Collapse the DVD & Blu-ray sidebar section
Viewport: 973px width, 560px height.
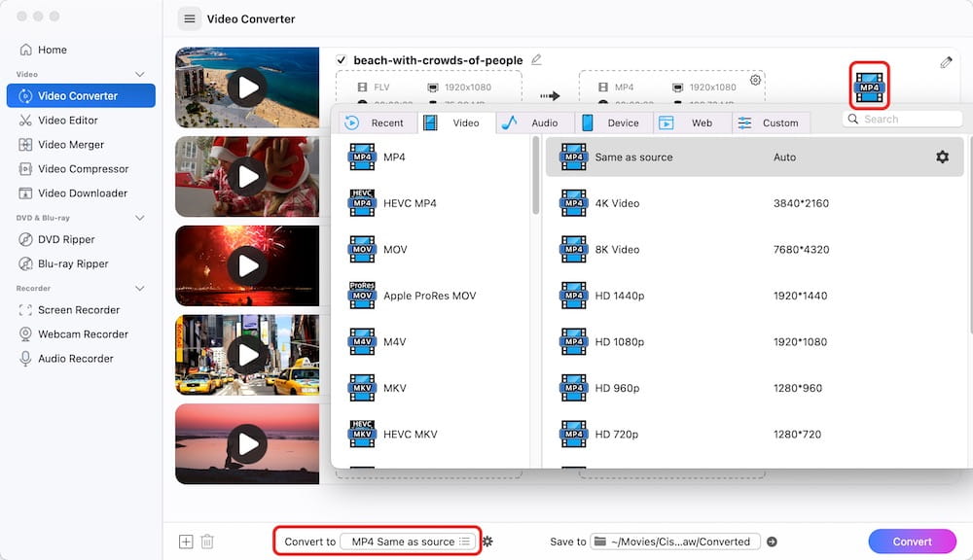click(x=139, y=218)
